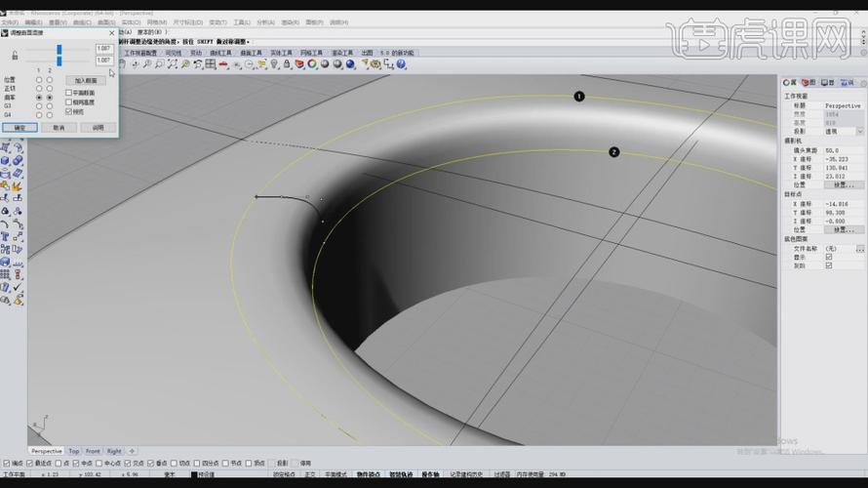Click the add viewport tab plus button
Image resolution: width=868 pixels, height=488 pixels.
132,451
